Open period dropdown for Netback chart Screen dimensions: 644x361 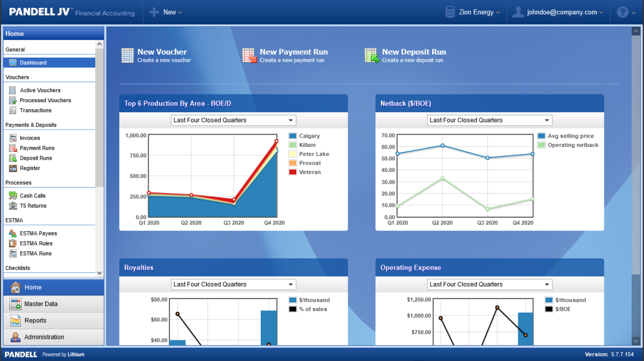pyautogui.click(x=489, y=120)
